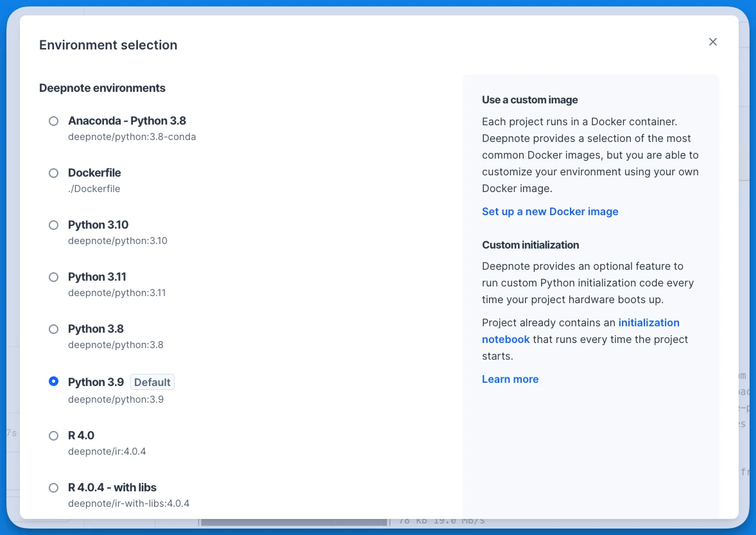
Task: Open Set up a new Docker image link
Action: coord(550,212)
